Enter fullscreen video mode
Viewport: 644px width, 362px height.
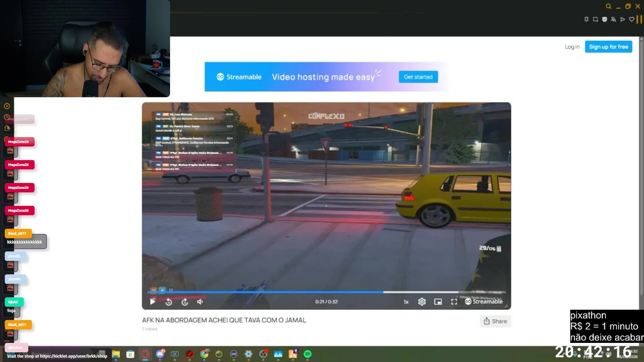pos(454,302)
